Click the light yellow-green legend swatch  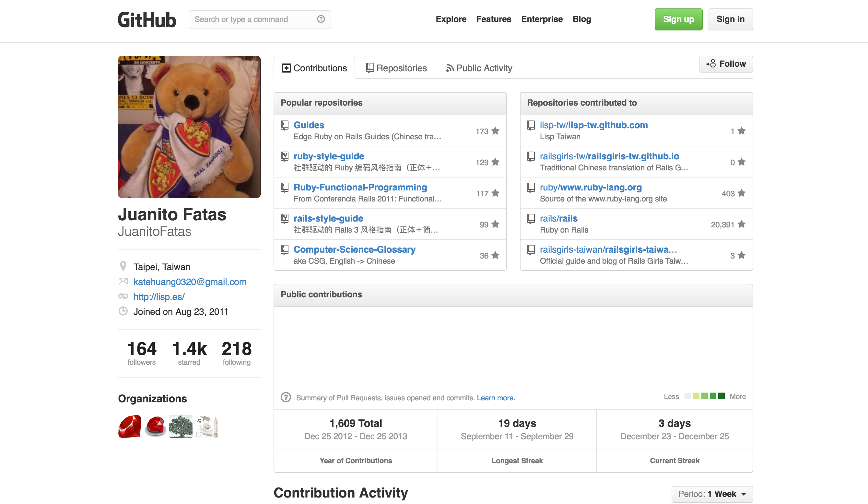(696, 395)
